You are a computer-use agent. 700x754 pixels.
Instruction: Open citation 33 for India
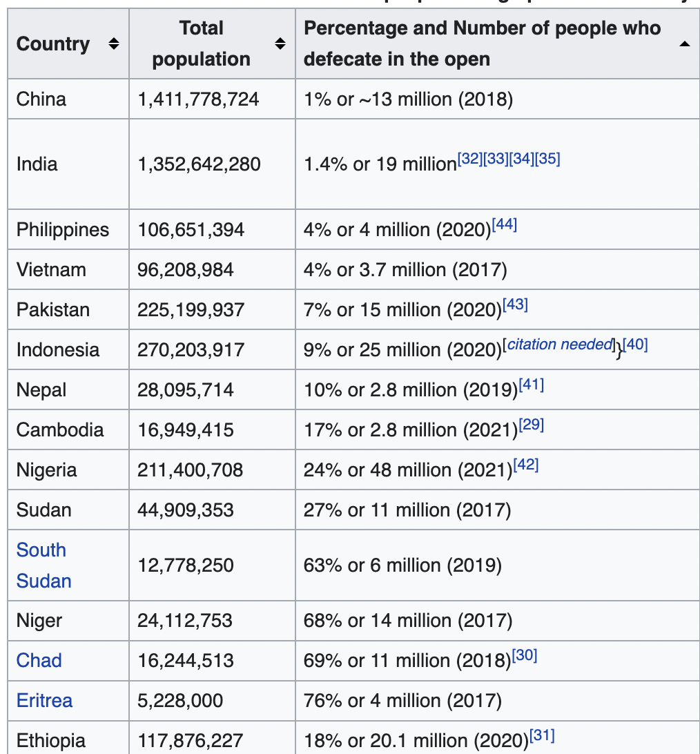(x=496, y=158)
